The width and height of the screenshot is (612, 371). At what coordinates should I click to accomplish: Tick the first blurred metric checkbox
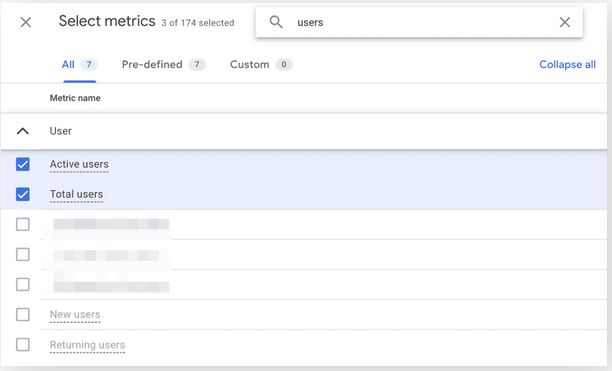coord(23,224)
